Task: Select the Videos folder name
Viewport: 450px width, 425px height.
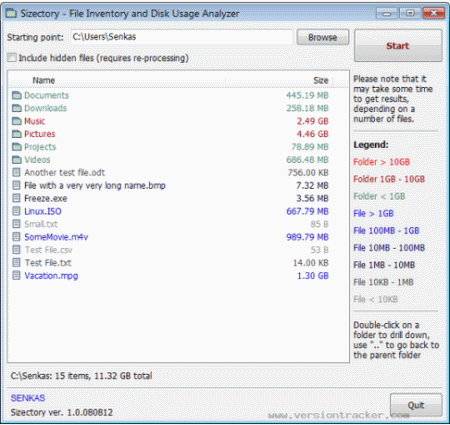Action: pyautogui.click(x=37, y=160)
